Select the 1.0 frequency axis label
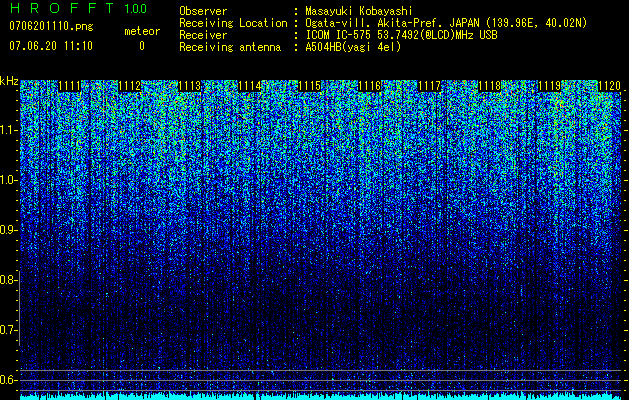 [8, 180]
